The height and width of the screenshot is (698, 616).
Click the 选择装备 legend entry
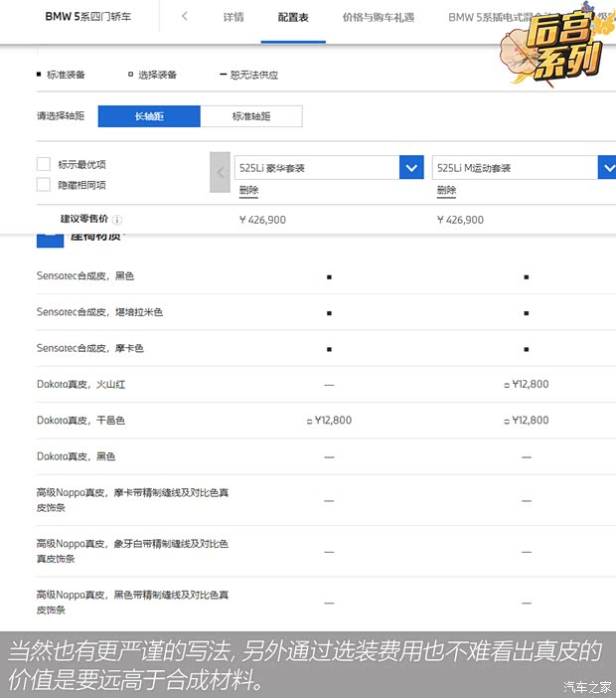pyautogui.click(x=153, y=75)
